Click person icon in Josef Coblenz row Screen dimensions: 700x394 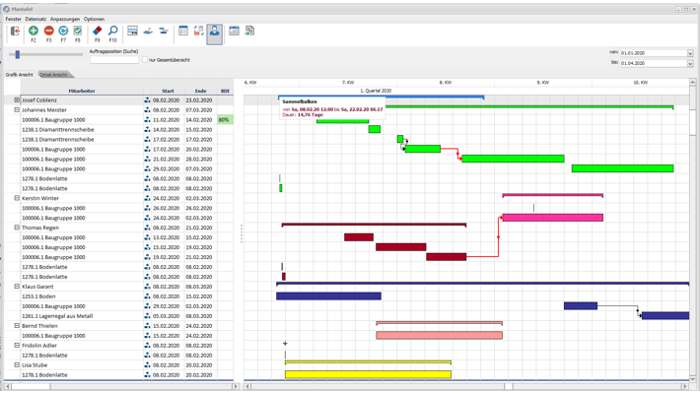coord(147,100)
